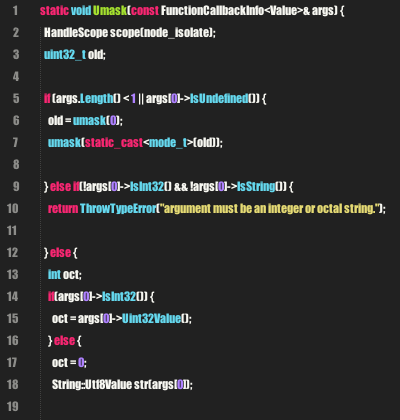Place cursor on HandleScope in line 2
400x420 pixels.
click(x=76, y=33)
